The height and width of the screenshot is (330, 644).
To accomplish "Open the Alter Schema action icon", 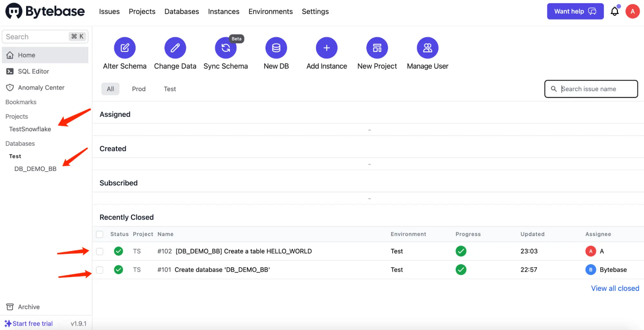I will (125, 48).
